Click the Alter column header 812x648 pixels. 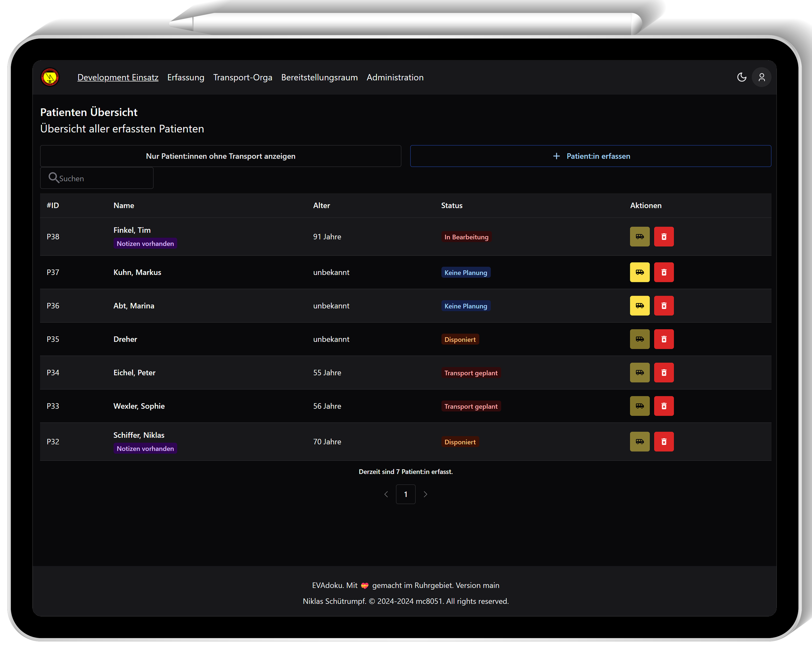tap(322, 205)
